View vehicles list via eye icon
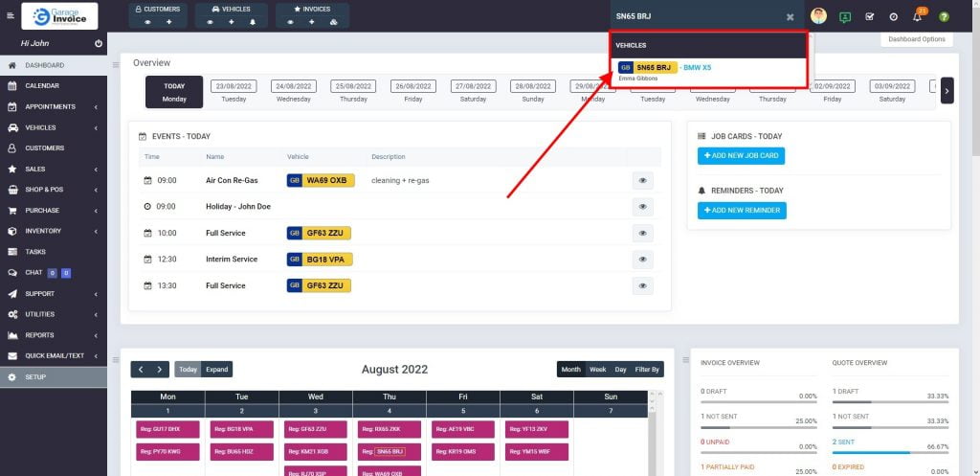Image resolution: width=980 pixels, height=476 pixels. [x=211, y=22]
